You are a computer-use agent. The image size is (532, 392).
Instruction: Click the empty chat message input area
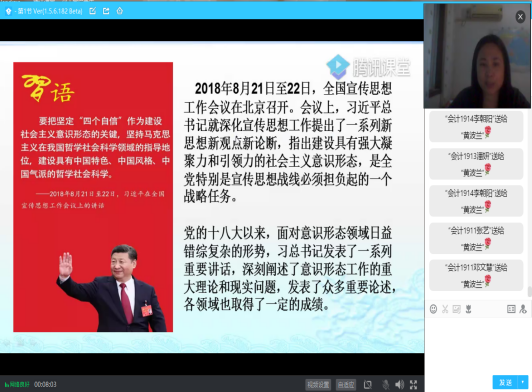(x=478, y=344)
